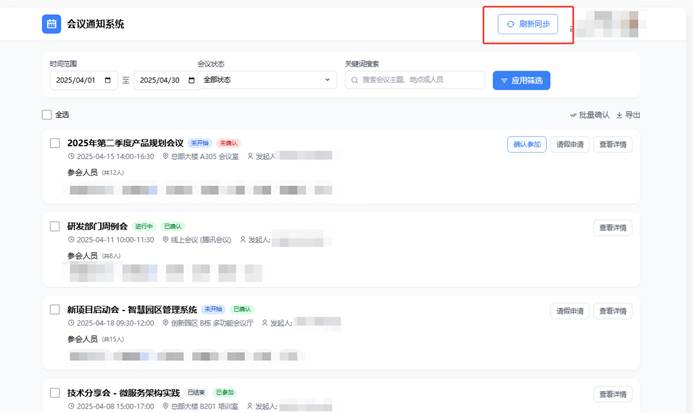Click the 未确认 tag on 产品规划会议
This screenshot has height=413, width=693.
click(228, 143)
